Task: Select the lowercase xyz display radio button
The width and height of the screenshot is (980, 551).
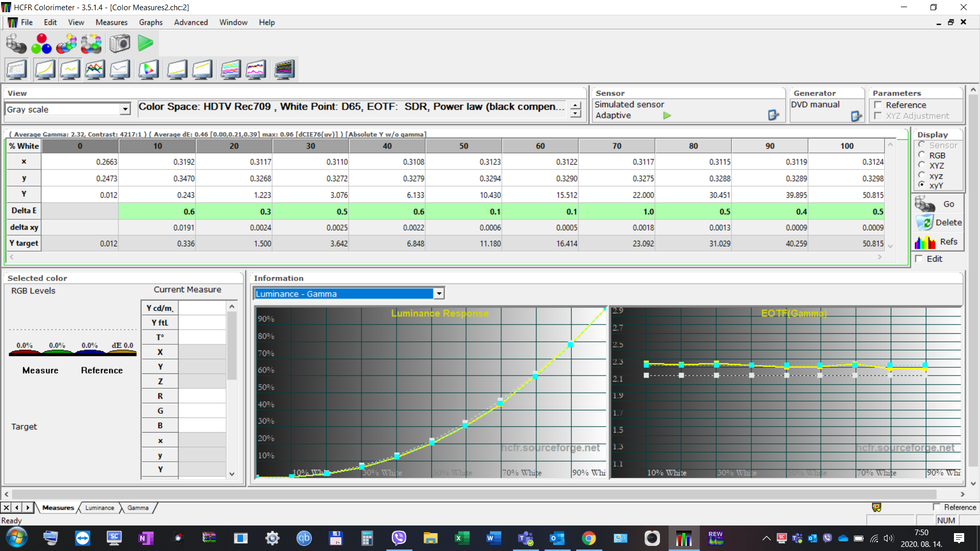Action: click(x=922, y=176)
